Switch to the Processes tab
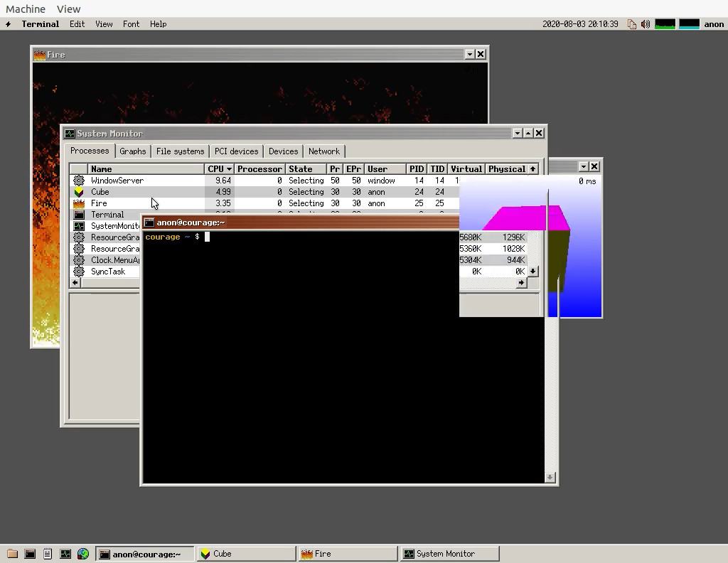728x563 pixels. coord(90,151)
